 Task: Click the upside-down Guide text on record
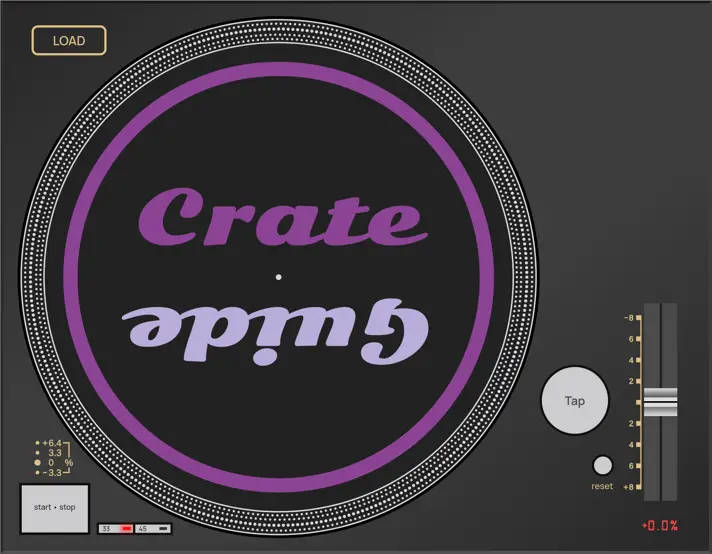(x=276, y=332)
